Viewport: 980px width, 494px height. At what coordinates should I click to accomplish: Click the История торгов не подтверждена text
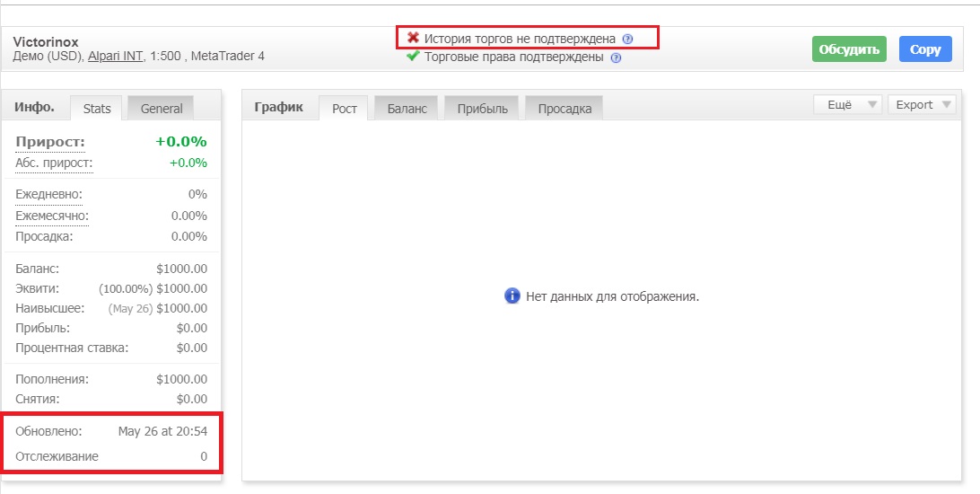point(520,39)
